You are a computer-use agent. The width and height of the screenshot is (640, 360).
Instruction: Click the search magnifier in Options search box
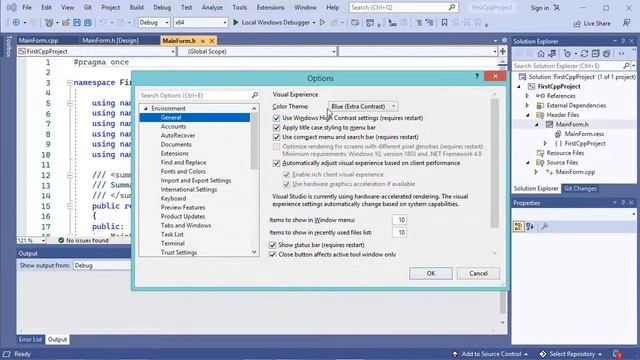[255, 95]
